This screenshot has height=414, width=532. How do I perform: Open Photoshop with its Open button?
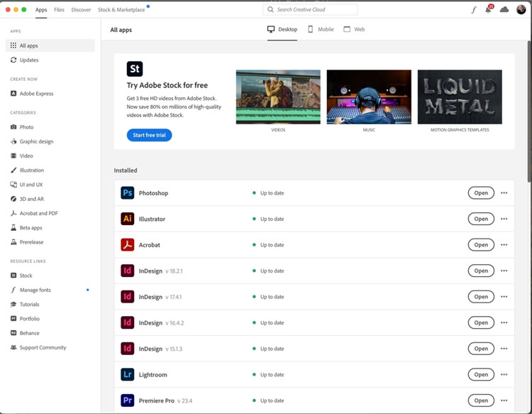click(x=481, y=193)
